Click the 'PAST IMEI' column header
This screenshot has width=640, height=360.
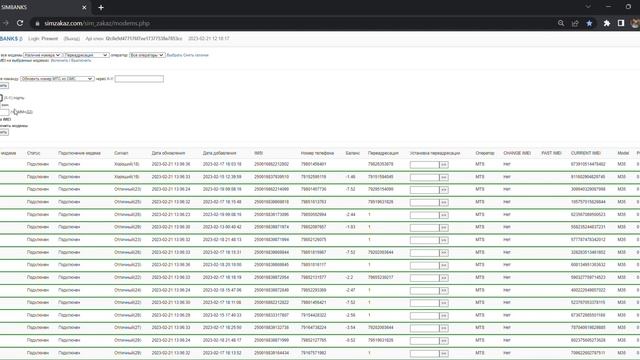pyautogui.click(x=551, y=153)
